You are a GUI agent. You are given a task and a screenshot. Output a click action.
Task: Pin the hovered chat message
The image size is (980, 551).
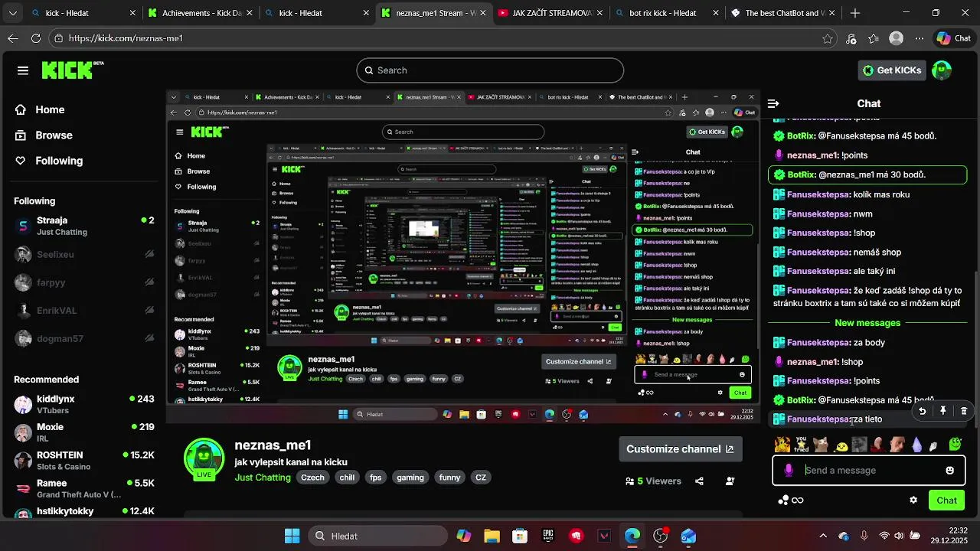[942, 411]
